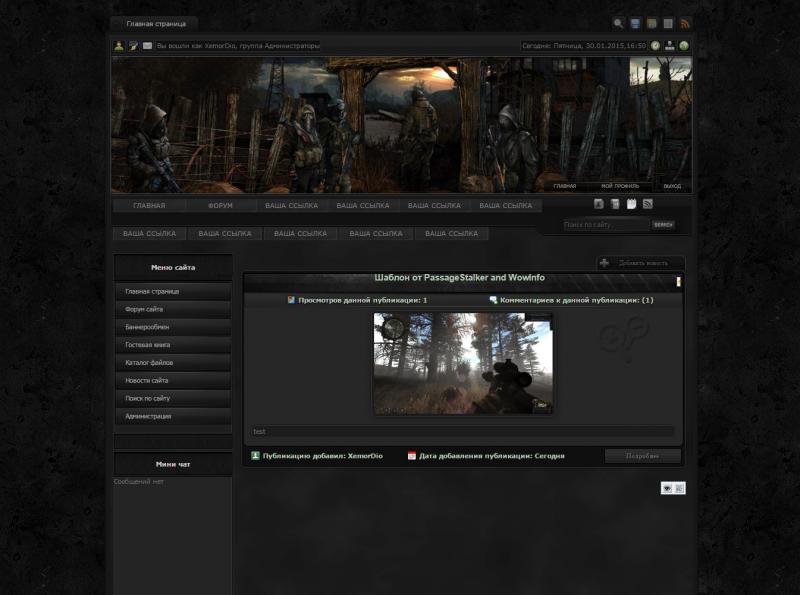Viewport: 800px width, 595px height.
Task: Click the magnifier search icon in top bar
Action: 618,23
